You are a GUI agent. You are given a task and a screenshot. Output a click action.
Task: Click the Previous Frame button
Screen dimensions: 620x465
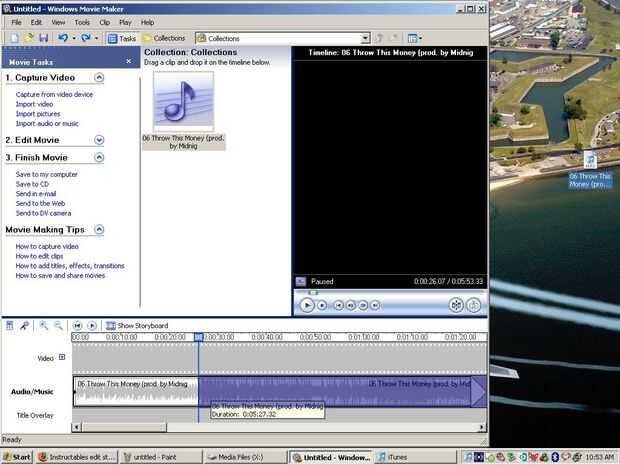351,305
